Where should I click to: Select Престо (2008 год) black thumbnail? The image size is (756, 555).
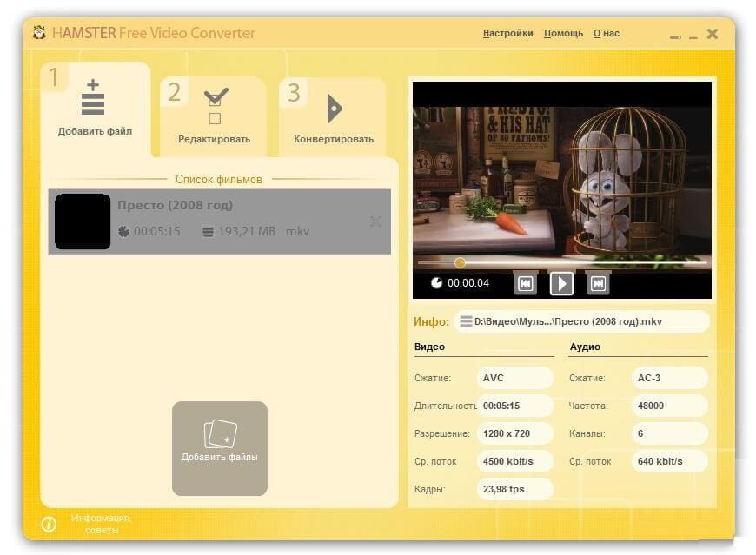click(83, 221)
